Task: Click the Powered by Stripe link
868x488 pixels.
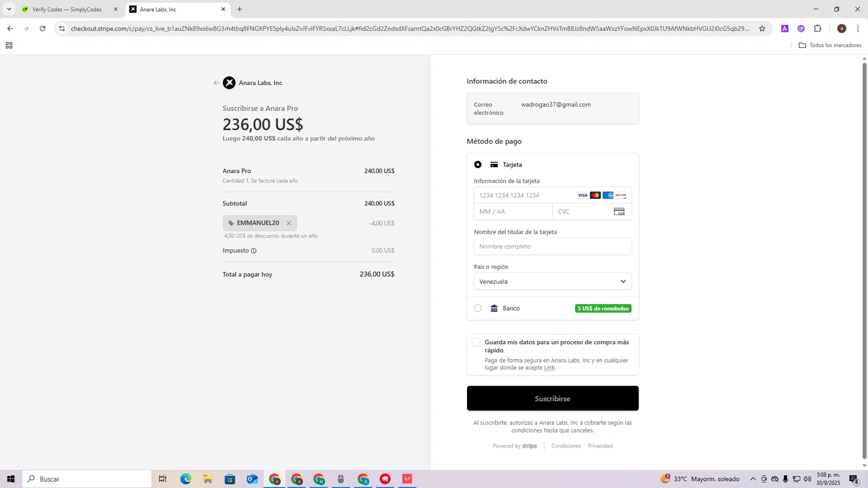Action: click(514, 446)
